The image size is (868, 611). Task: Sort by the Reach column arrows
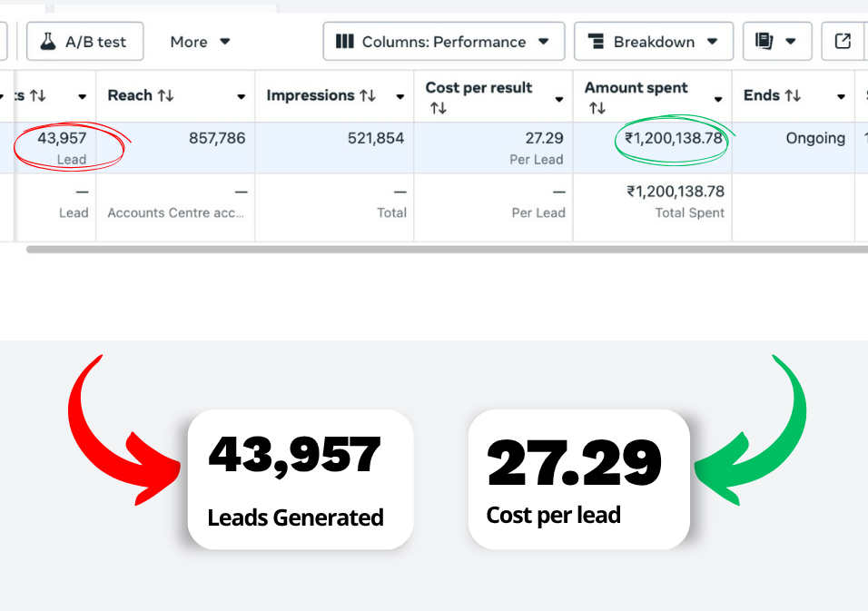[x=166, y=95]
